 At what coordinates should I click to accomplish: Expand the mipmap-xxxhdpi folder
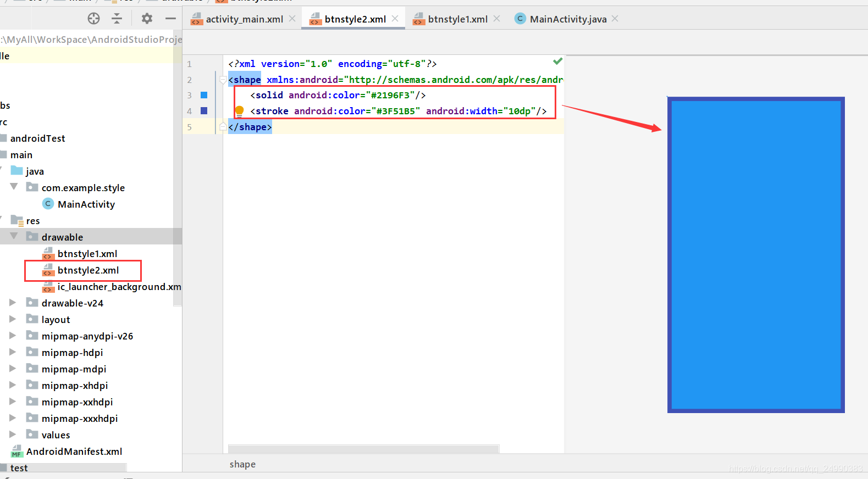(13, 418)
